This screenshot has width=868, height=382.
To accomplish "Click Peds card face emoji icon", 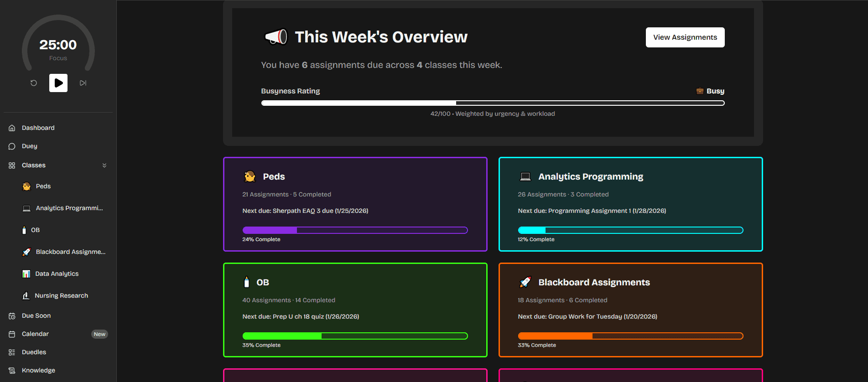I will 250,176.
